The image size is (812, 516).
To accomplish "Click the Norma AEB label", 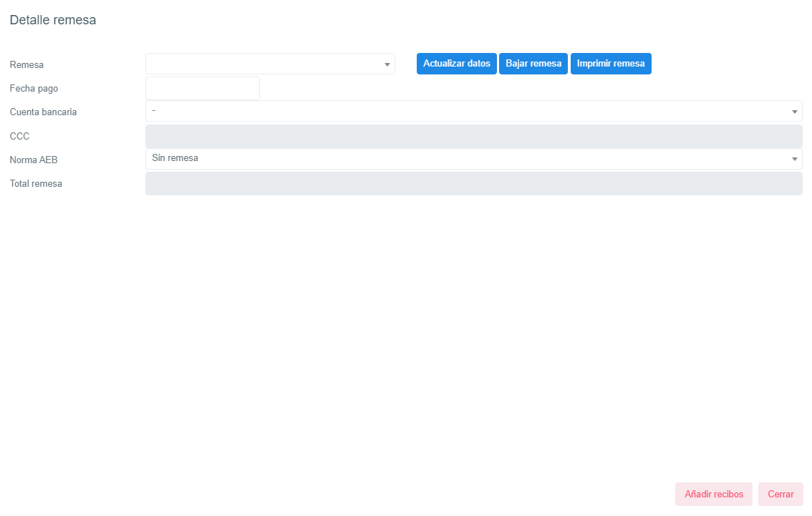I will [x=34, y=160].
